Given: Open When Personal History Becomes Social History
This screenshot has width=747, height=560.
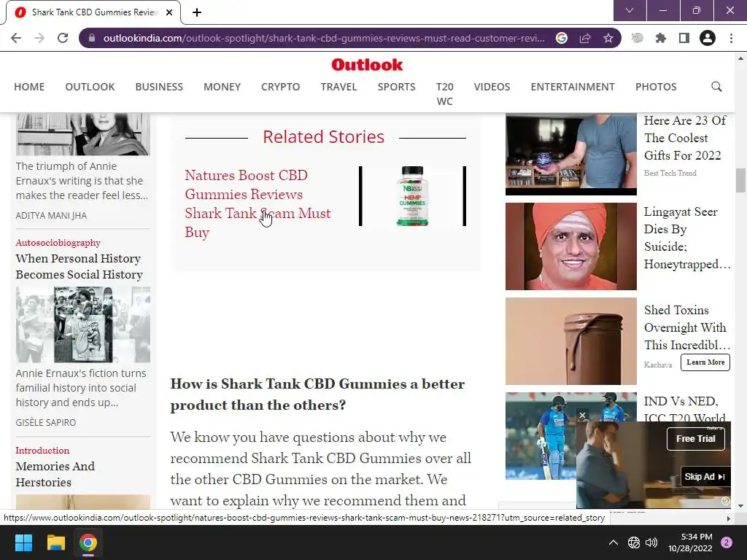Looking at the screenshot, I should coord(79,267).
